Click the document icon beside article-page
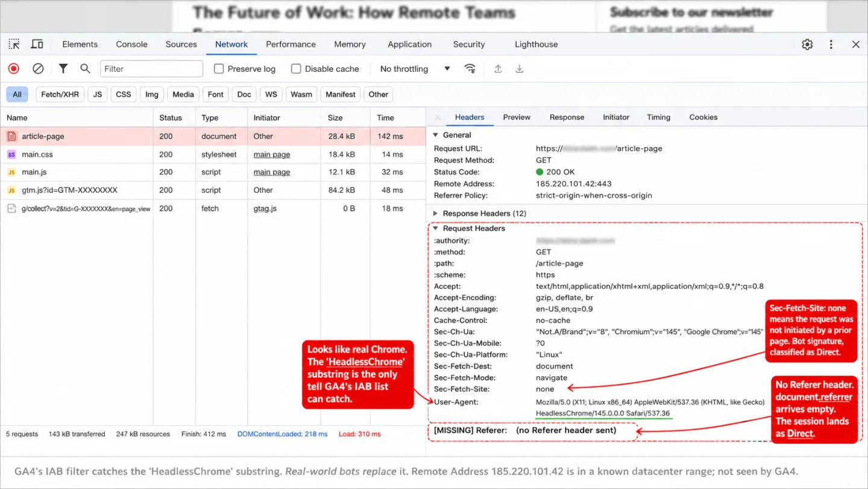Image resolution: width=868 pixels, height=489 pixels. 11,136
